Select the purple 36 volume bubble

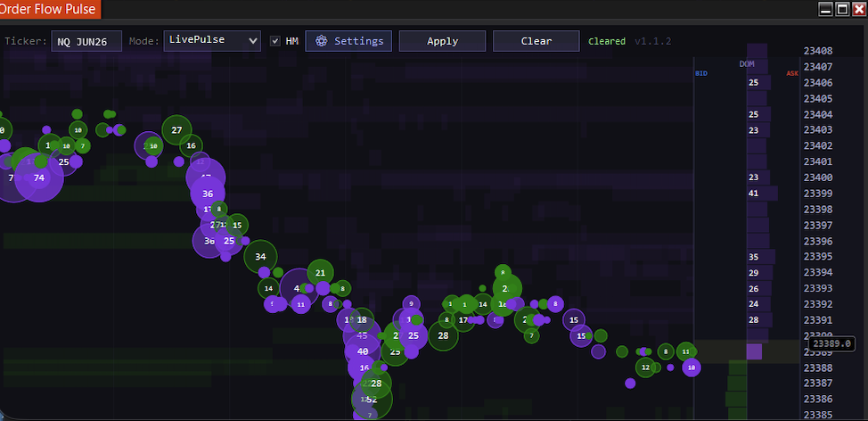pyautogui.click(x=208, y=194)
